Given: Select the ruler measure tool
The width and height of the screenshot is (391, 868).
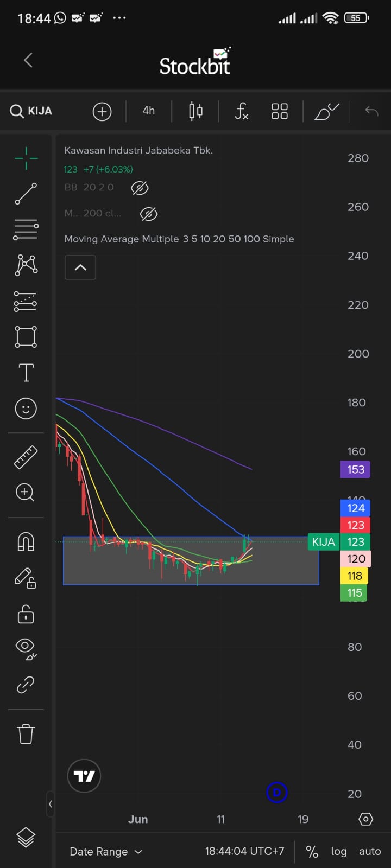Looking at the screenshot, I should (26, 457).
